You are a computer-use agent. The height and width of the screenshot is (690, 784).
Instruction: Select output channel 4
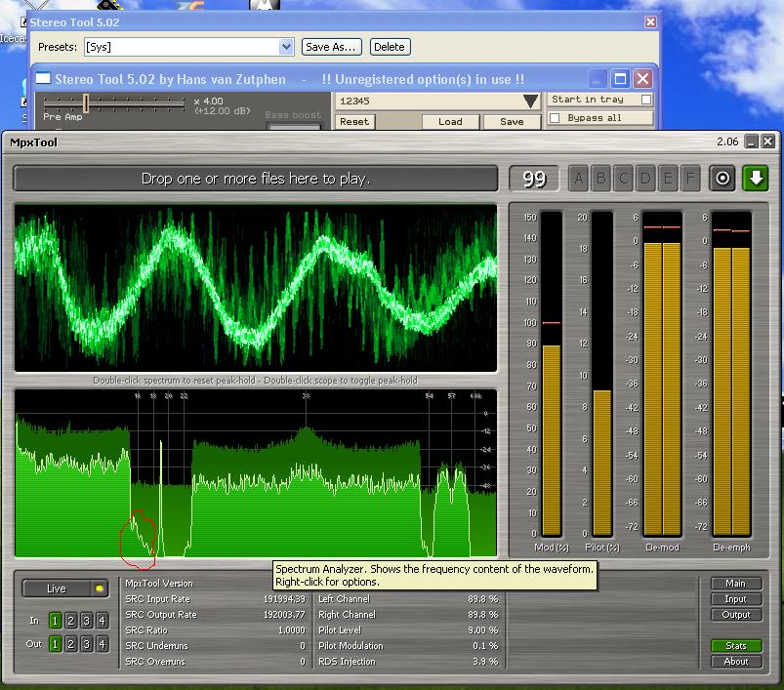coord(102,644)
